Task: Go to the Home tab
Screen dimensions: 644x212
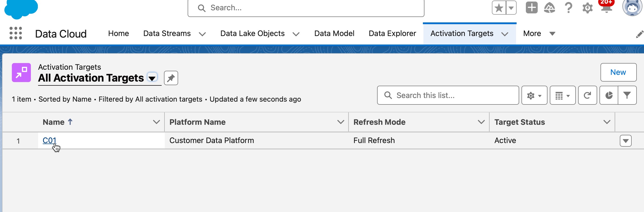Action: coord(118,33)
